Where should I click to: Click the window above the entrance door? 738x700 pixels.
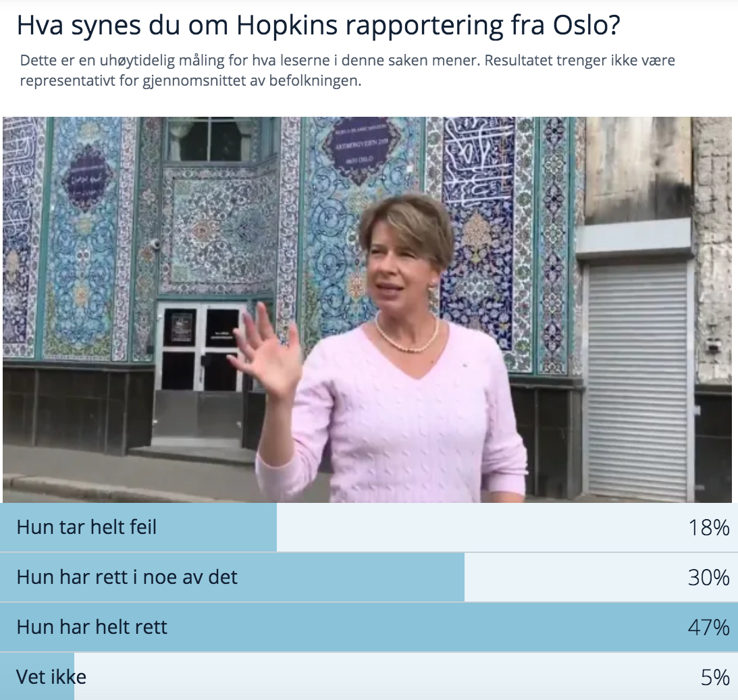[209, 140]
